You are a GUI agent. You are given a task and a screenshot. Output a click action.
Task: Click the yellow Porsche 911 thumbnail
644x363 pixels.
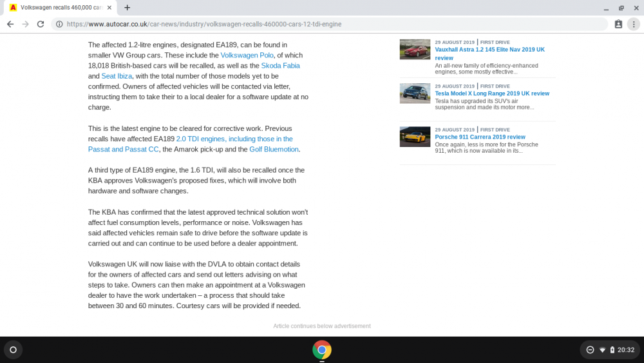pos(415,137)
